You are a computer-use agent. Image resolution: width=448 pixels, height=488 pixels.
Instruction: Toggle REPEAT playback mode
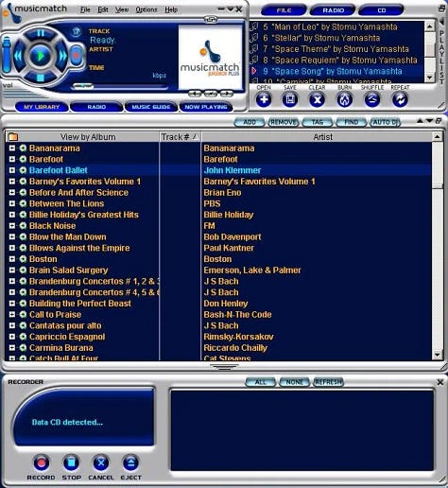pos(400,100)
